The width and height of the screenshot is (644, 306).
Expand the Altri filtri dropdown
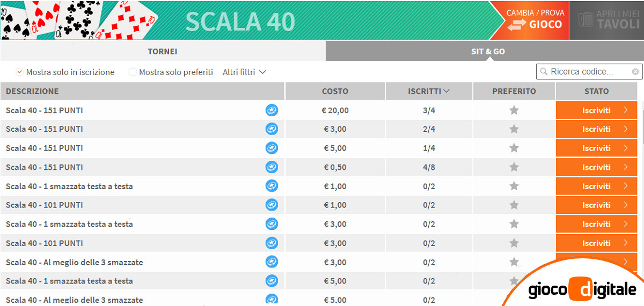(x=244, y=72)
